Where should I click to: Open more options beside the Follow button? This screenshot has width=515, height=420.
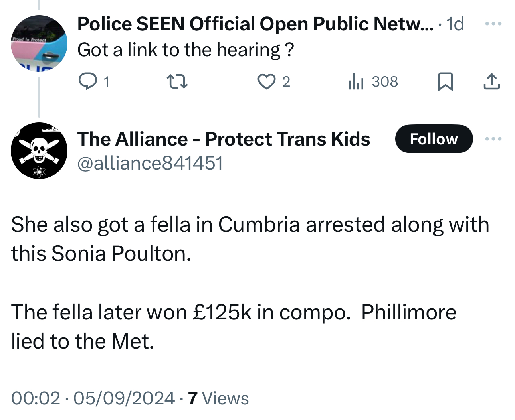tap(493, 139)
